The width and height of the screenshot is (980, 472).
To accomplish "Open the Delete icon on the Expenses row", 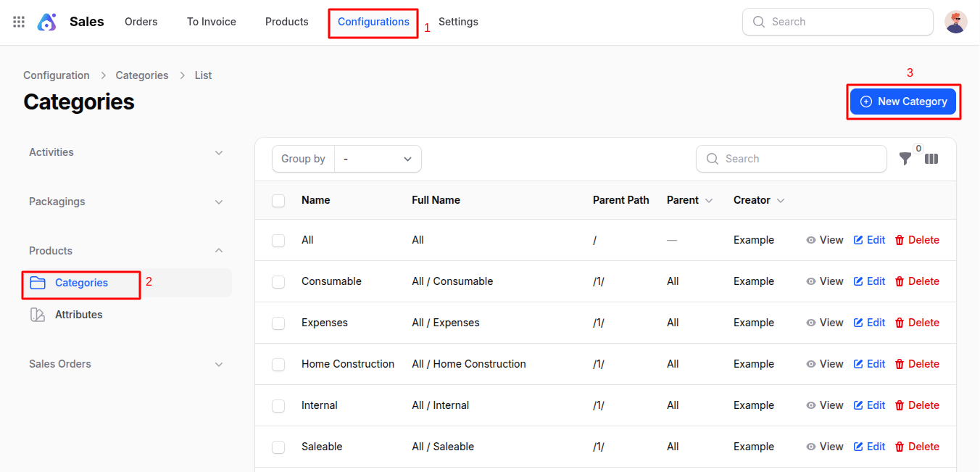I will (899, 322).
